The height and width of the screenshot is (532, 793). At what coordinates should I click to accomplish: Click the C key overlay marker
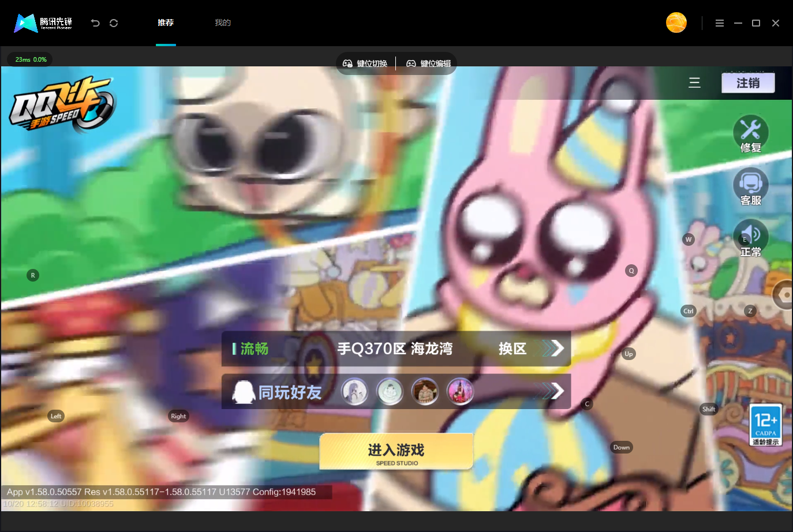587,404
